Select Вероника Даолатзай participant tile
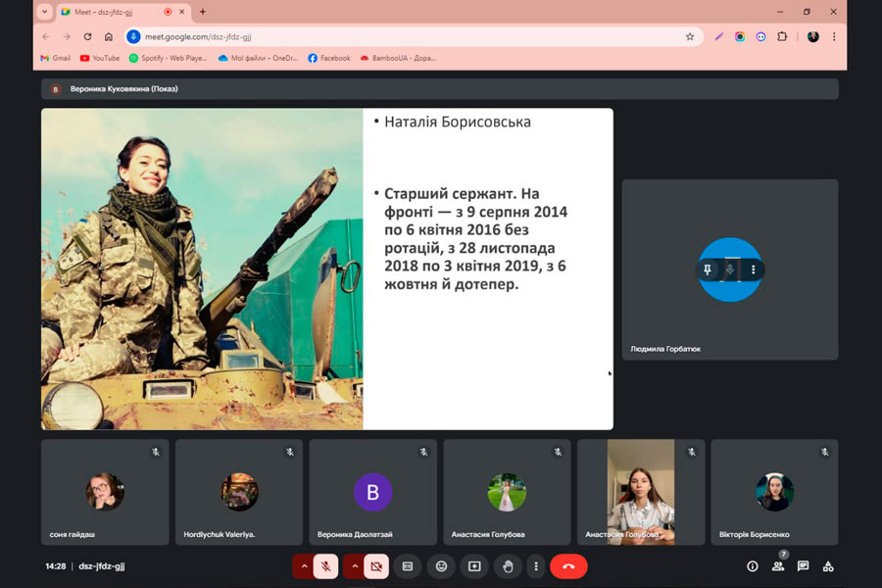This screenshot has height=588, width=882. point(373,492)
